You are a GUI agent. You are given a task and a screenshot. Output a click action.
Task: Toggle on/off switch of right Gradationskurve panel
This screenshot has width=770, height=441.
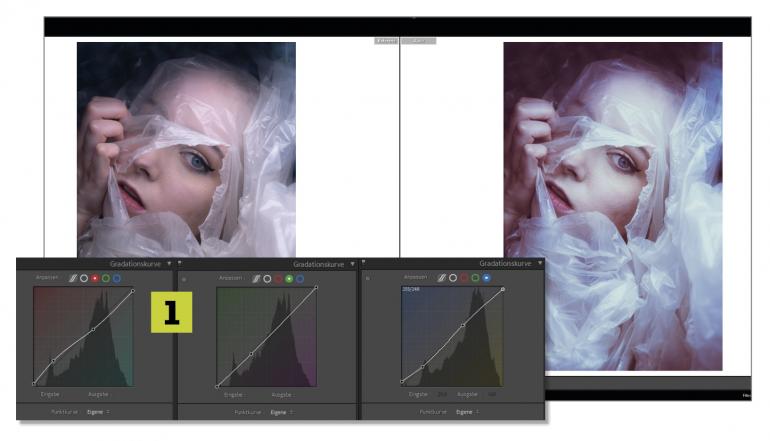(x=363, y=262)
